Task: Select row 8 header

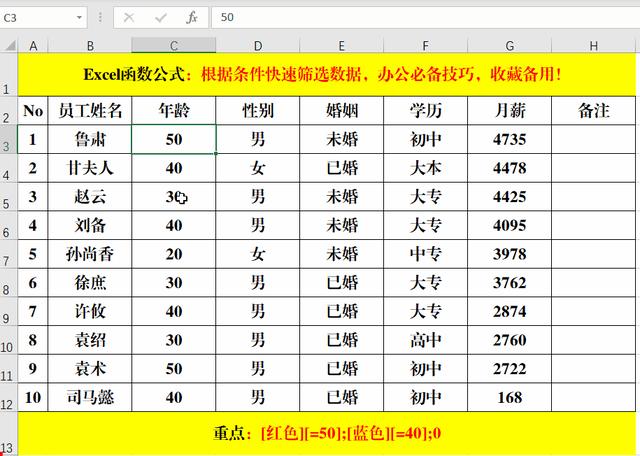Action: pos(9,283)
